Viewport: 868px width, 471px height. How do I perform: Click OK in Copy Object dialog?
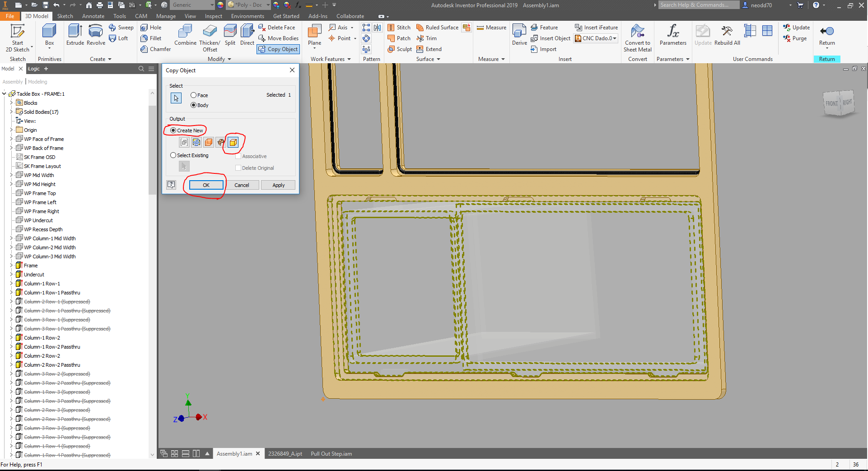coord(206,185)
